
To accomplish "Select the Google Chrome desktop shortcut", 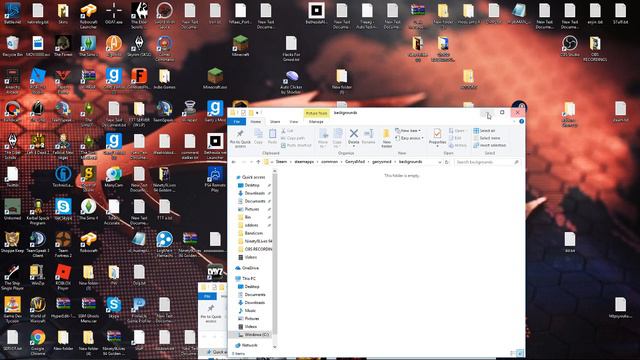I will (38, 342).
